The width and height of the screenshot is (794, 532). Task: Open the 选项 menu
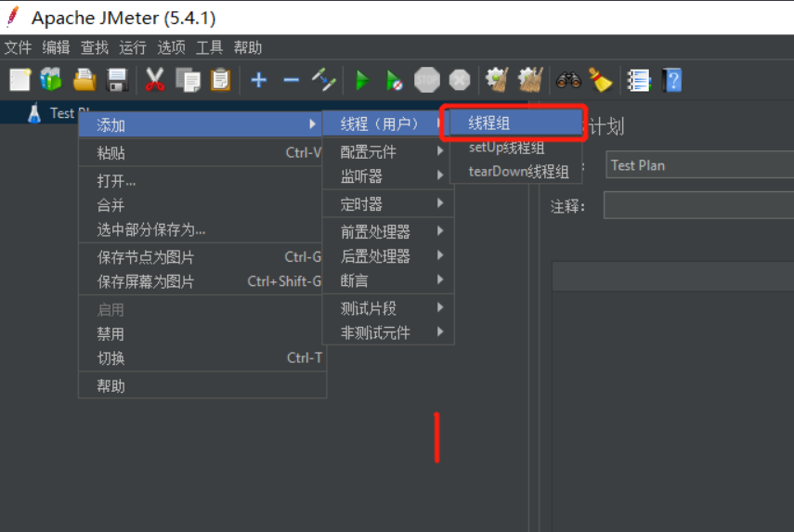coord(171,48)
